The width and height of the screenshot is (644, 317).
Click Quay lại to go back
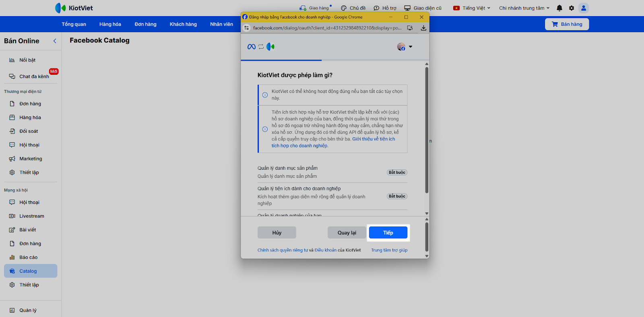(347, 233)
